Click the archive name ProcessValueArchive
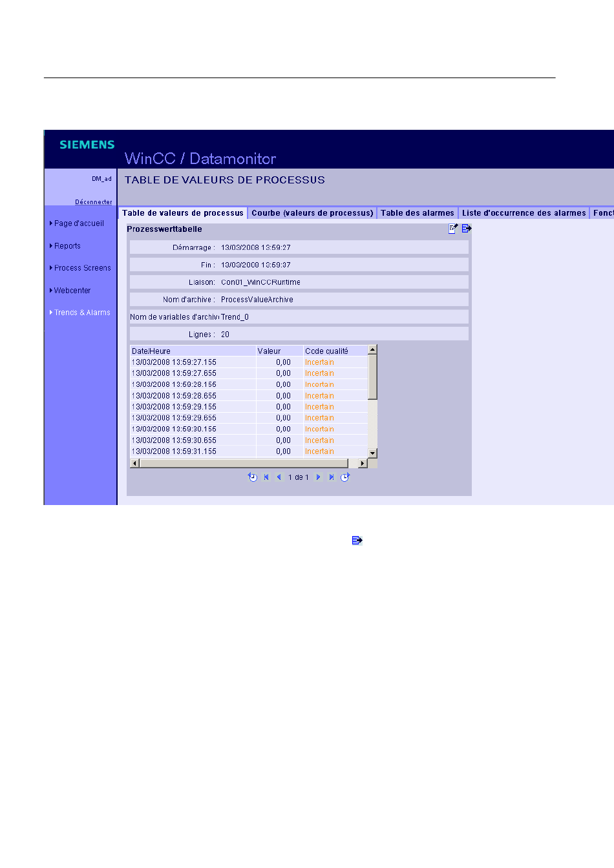 [x=257, y=300]
